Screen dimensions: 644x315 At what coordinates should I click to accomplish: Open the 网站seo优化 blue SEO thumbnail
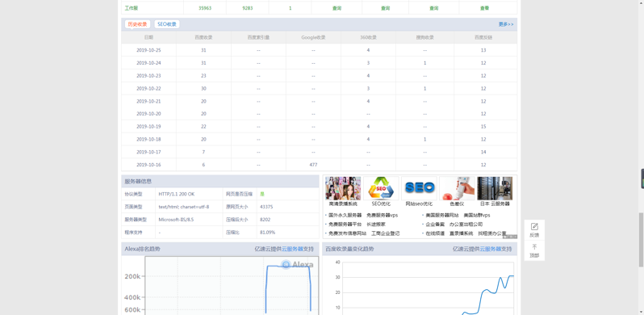click(x=419, y=188)
